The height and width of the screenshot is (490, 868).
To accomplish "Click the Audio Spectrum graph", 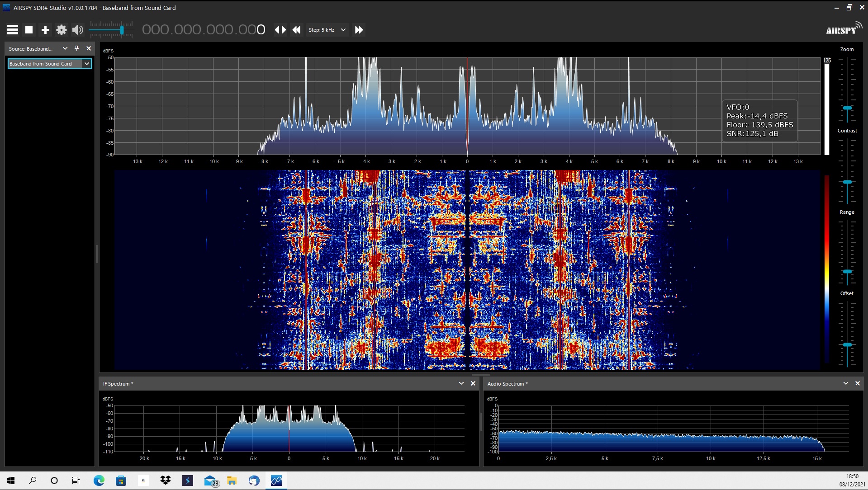I will (x=674, y=428).
